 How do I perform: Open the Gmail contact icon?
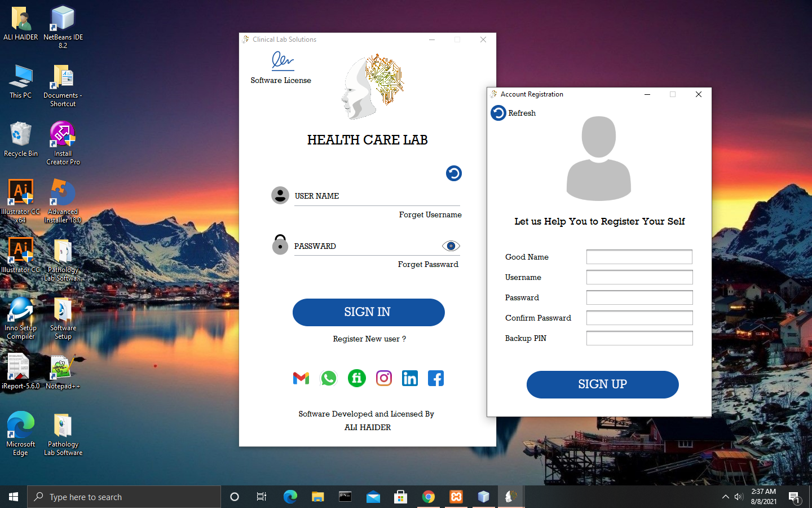click(x=301, y=378)
